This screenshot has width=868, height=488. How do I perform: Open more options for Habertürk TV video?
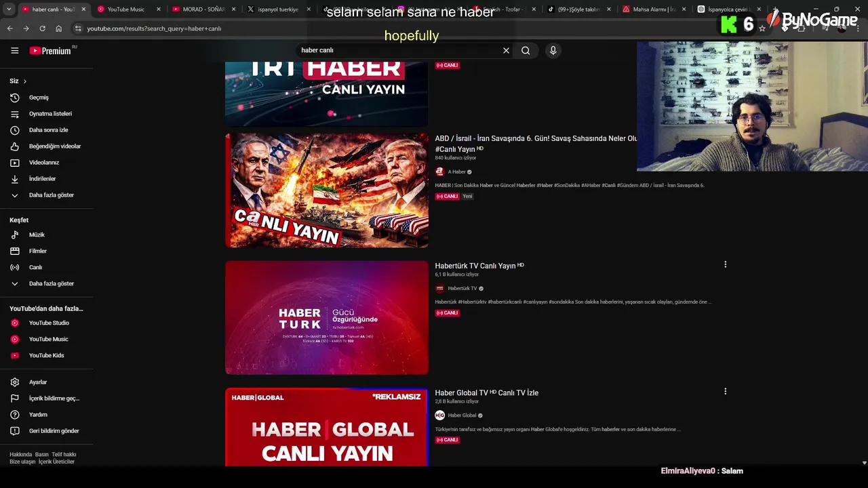pyautogui.click(x=725, y=264)
